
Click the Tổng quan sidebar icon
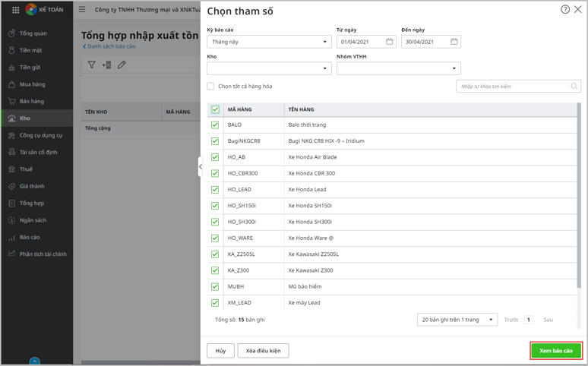click(x=11, y=33)
